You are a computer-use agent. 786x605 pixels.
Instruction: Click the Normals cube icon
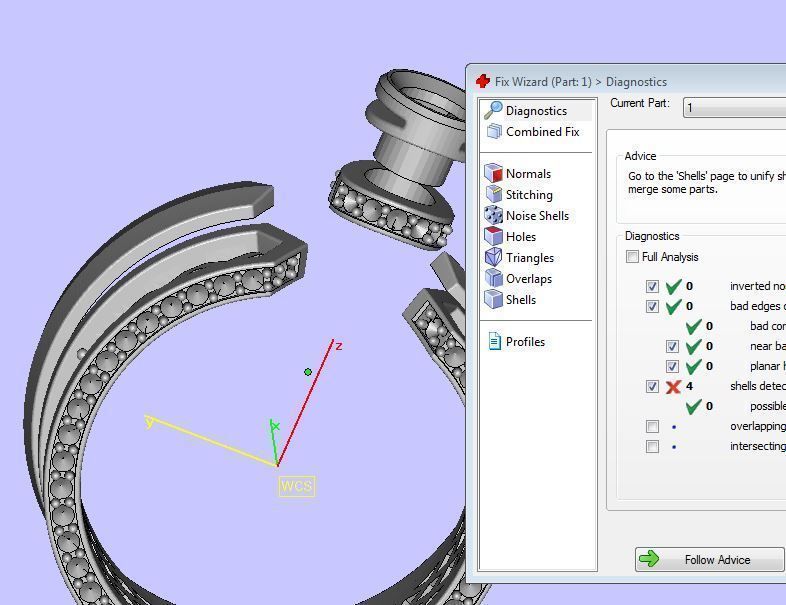tap(493, 173)
